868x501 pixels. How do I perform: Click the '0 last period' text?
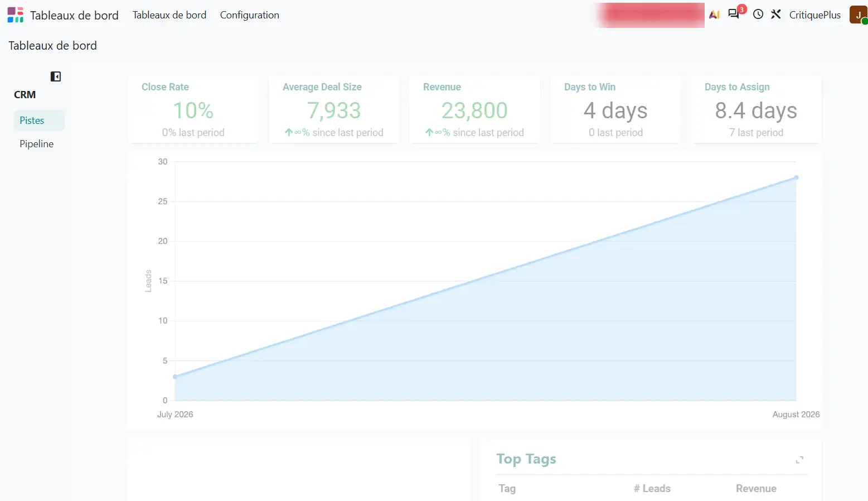click(615, 133)
